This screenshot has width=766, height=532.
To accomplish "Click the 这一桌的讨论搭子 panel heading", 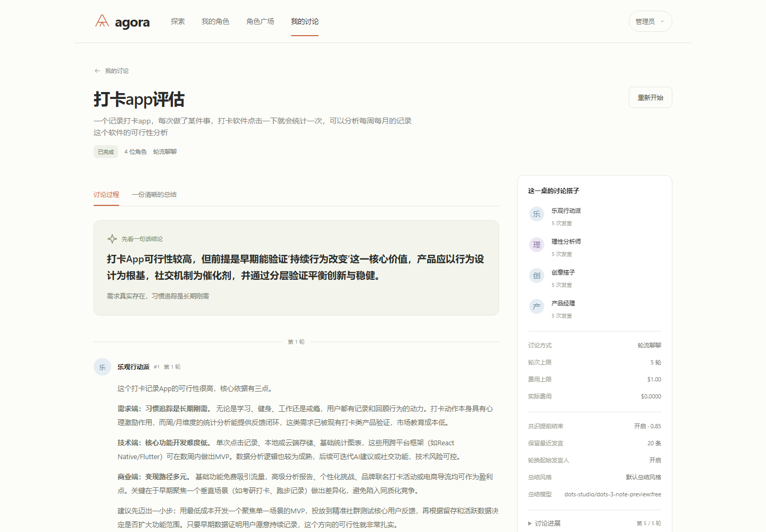I will pyautogui.click(x=554, y=190).
